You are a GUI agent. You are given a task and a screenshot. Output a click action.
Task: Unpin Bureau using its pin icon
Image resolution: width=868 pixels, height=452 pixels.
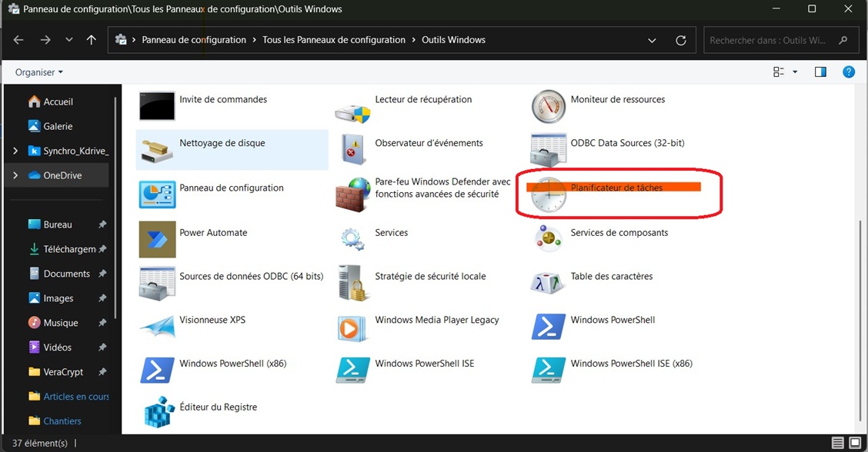click(102, 224)
